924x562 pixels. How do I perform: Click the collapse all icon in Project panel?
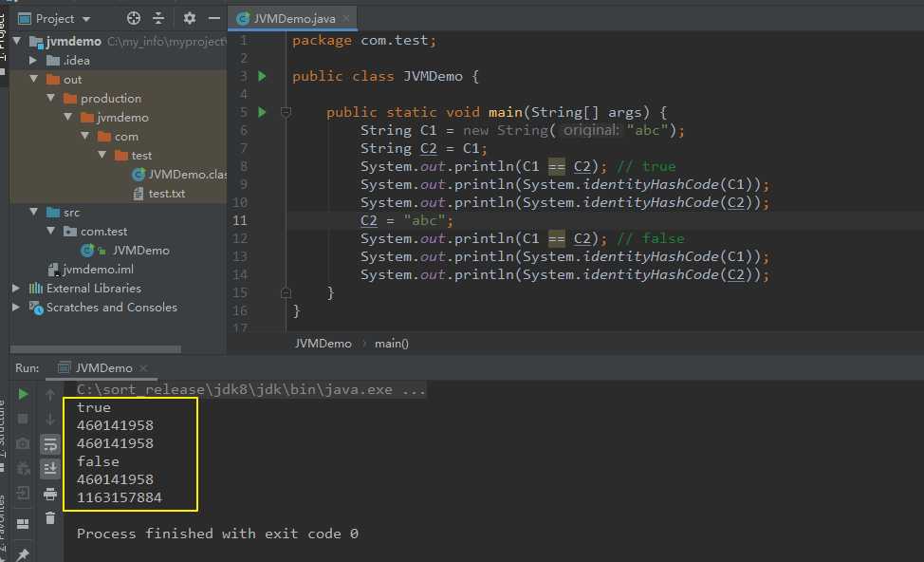pos(158,18)
